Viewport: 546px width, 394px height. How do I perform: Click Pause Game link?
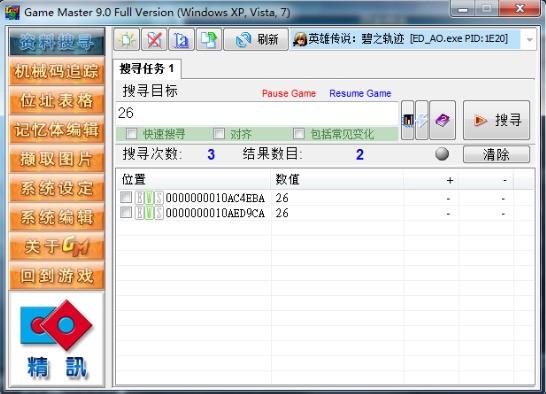289,93
